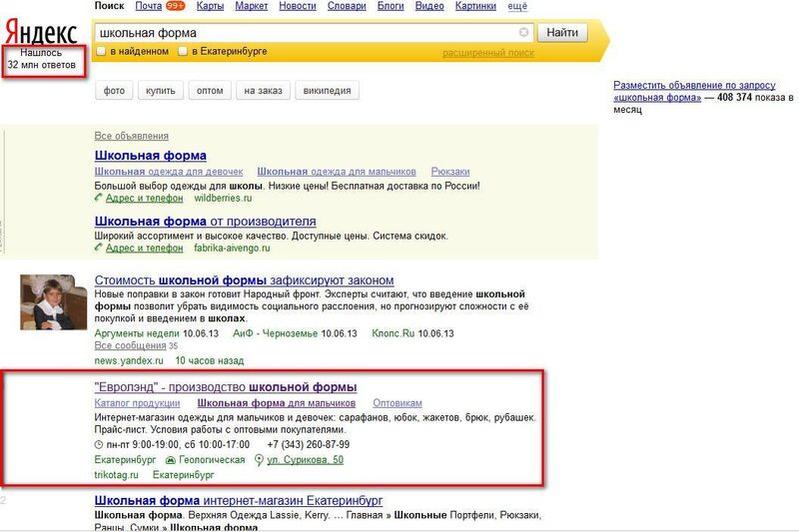The height and width of the screenshot is (532, 799).
Task: Enable the 'в Екатеринбурге' checkbox
Action: (183, 51)
